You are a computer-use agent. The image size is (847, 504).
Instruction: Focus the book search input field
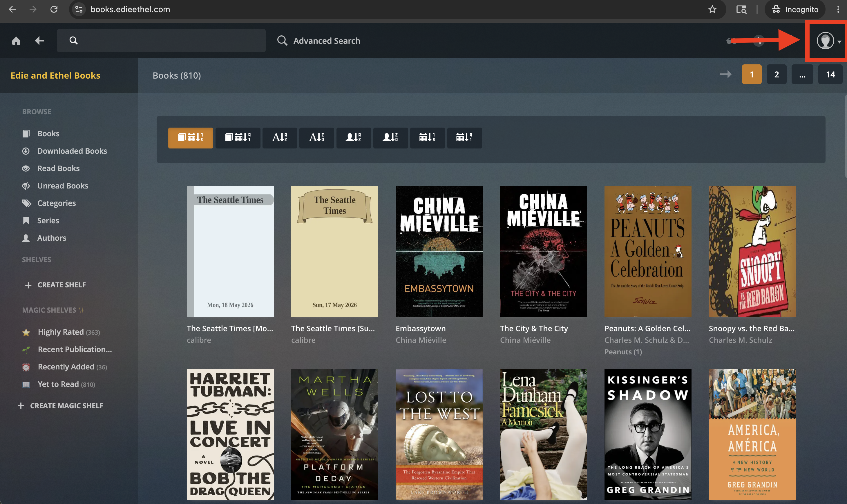(x=161, y=40)
